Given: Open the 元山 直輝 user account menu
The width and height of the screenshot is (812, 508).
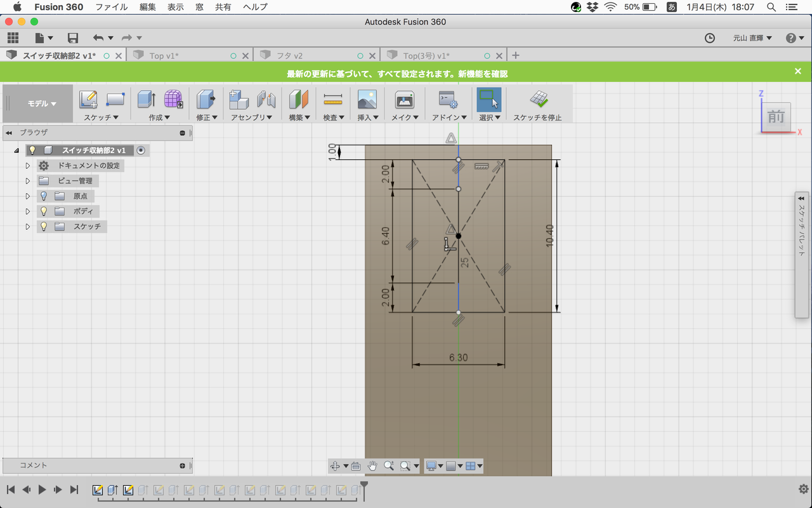Looking at the screenshot, I should click(x=752, y=38).
